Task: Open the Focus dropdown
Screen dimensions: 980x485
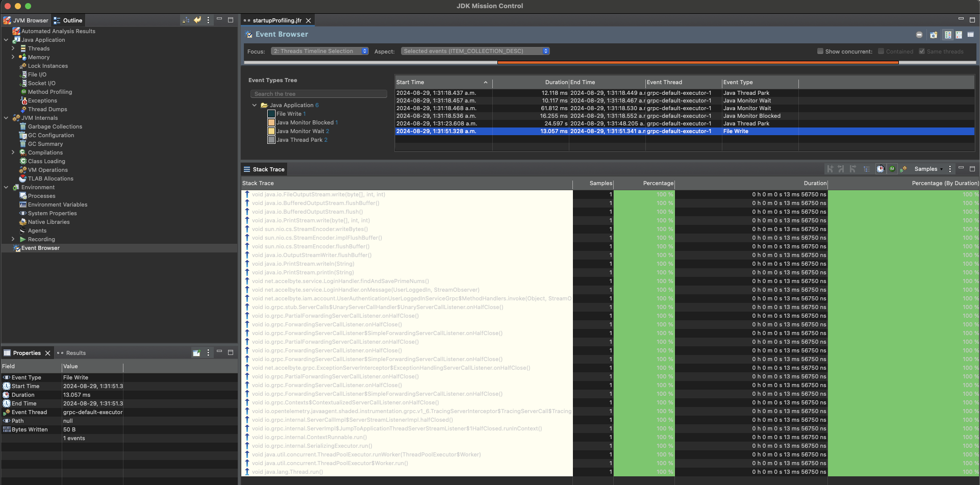Action: pyautogui.click(x=319, y=51)
